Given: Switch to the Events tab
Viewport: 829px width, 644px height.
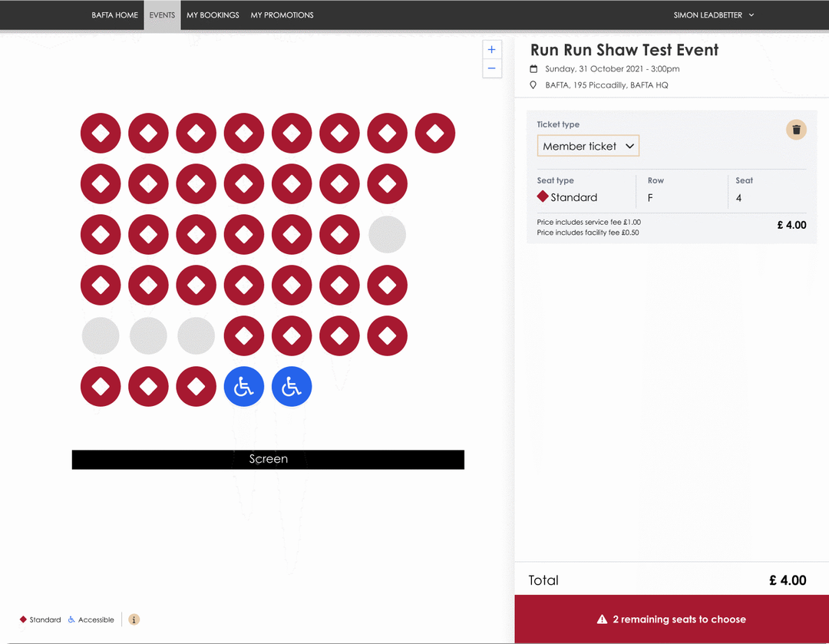Looking at the screenshot, I should [x=162, y=15].
